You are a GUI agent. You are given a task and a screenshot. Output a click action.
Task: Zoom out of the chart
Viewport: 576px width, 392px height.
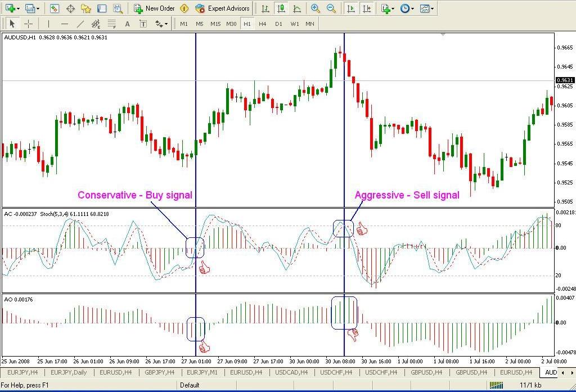coord(331,8)
